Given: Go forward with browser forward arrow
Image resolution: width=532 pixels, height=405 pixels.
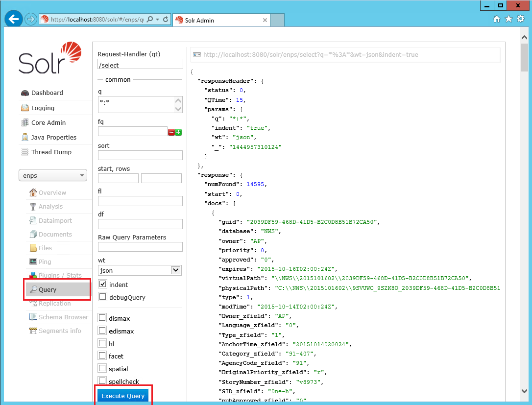Looking at the screenshot, I should [x=31, y=19].
